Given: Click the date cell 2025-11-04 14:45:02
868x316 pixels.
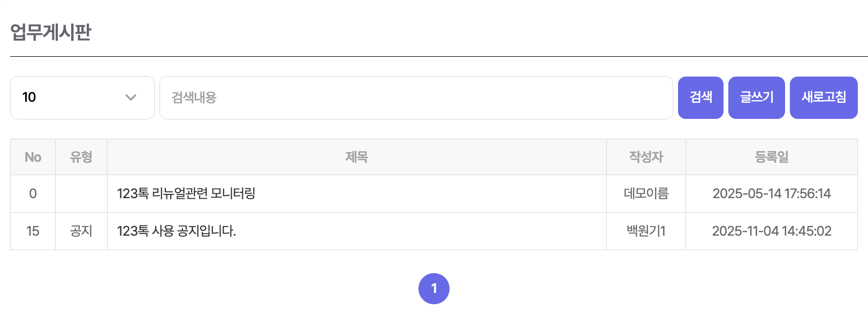Looking at the screenshot, I should click(771, 231).
